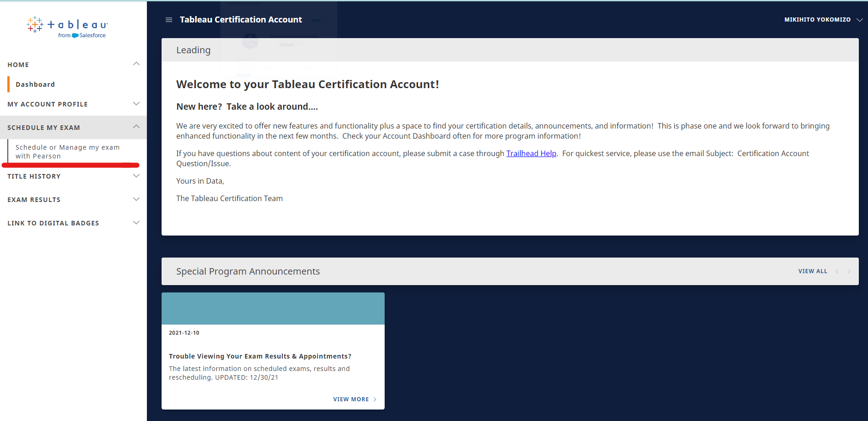
Task: Open Trouble Viewing Your Exam Results announcement title
Action: click(x=260, y=356)
